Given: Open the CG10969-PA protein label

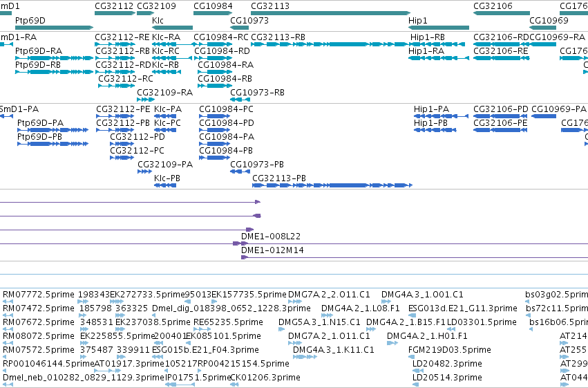Looking at the screenshot, I should [x=559, y=109].
